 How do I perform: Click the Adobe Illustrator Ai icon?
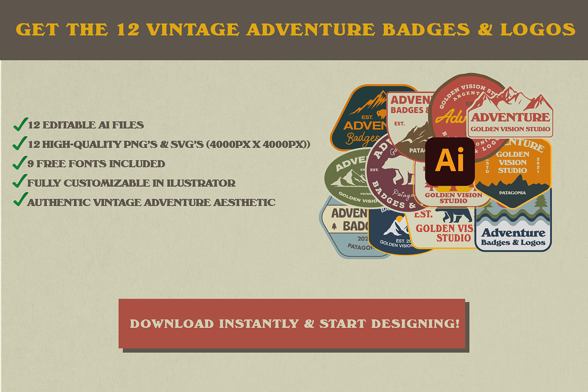[449, 161]
